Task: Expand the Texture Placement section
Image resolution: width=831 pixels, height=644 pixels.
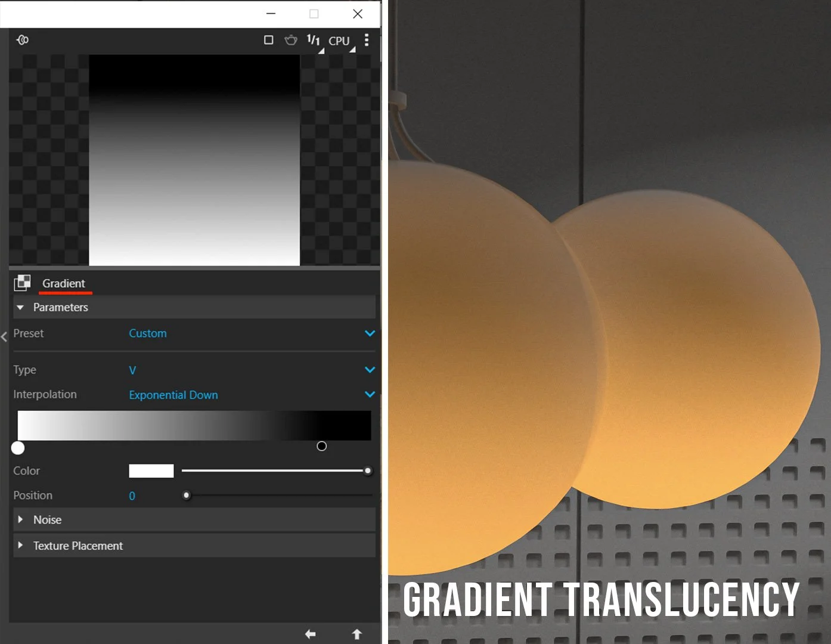Action: tap(20, 546)
